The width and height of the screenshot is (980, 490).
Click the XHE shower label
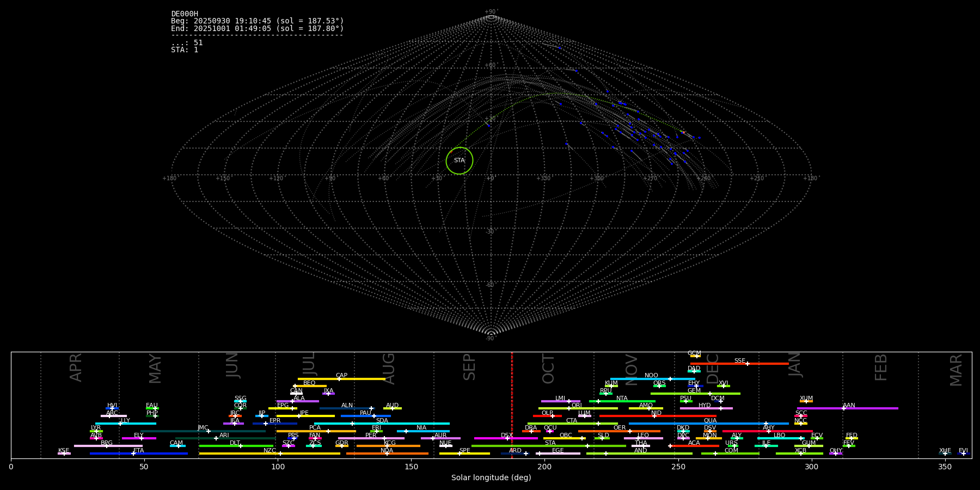(945, 451)
